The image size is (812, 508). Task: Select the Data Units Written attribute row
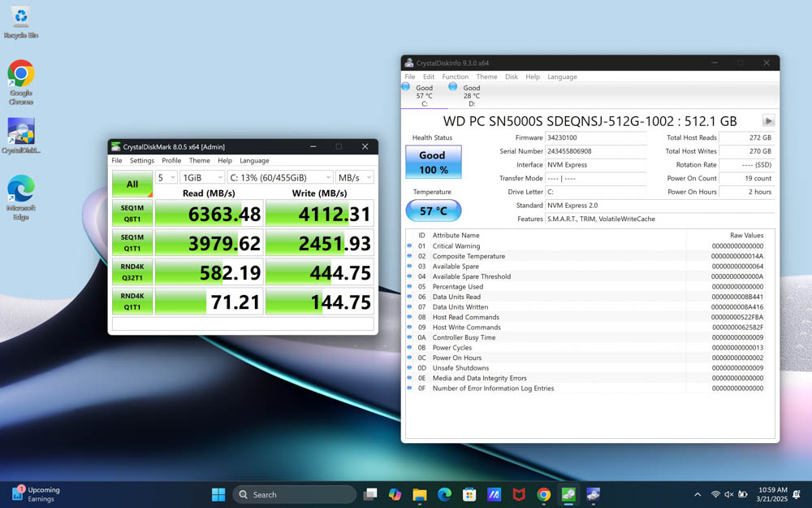[x=590, y=307]
